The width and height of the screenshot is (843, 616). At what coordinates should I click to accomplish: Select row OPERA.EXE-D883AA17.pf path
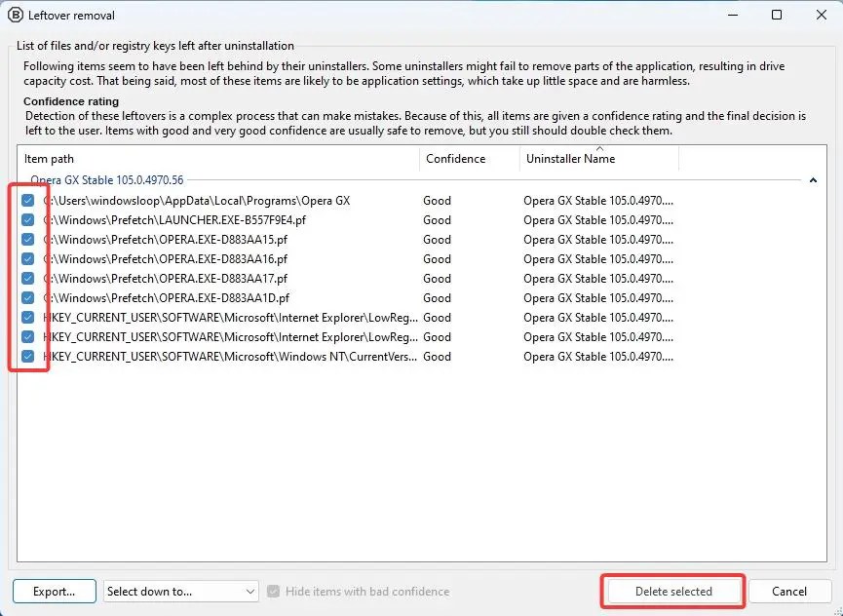[166, 279]
